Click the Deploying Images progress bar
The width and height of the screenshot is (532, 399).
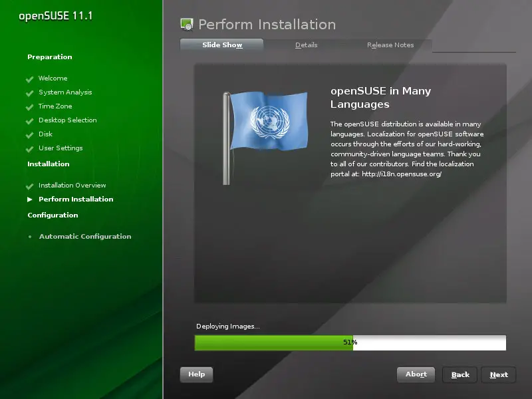350,342
